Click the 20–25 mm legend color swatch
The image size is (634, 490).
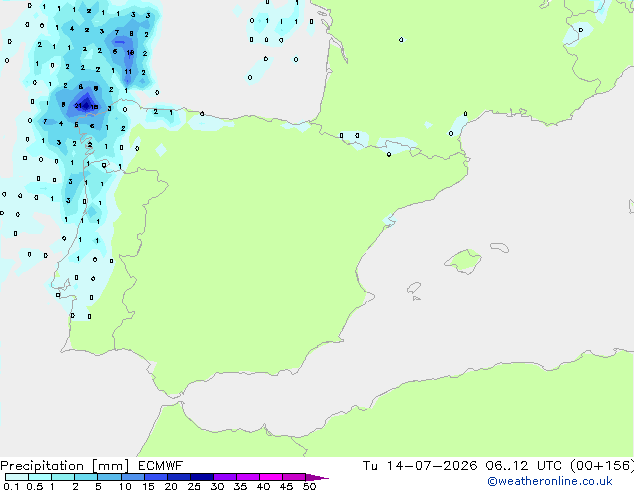pos(178,477)
